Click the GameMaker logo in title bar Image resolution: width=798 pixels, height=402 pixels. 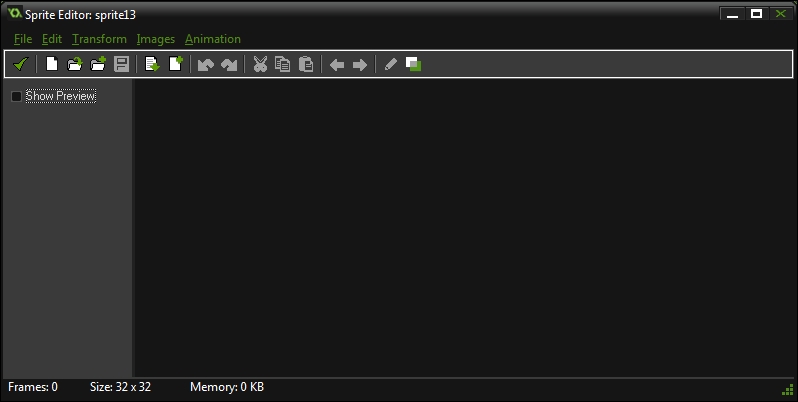pos(15,13)
